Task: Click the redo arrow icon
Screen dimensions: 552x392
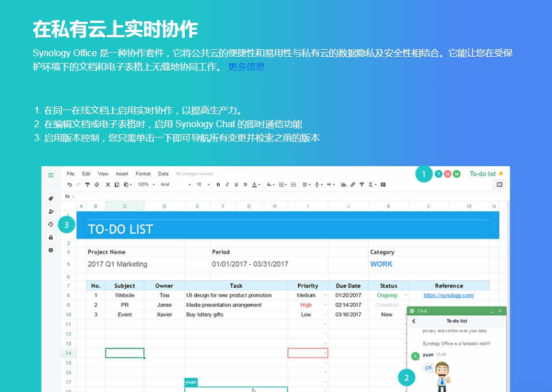Action: tap(78, 185)
